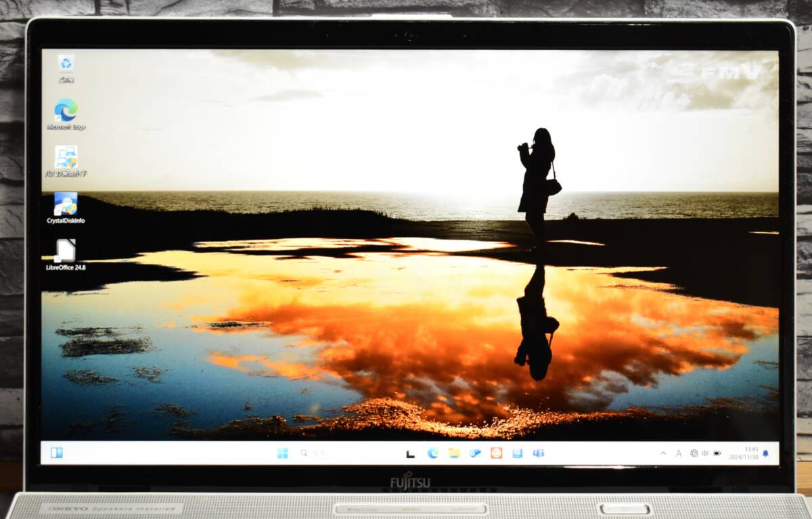Viewport: 812px width, 519px height.
Task: Open the blue app icon right of File Explorer
Action: tap(475, 453)
